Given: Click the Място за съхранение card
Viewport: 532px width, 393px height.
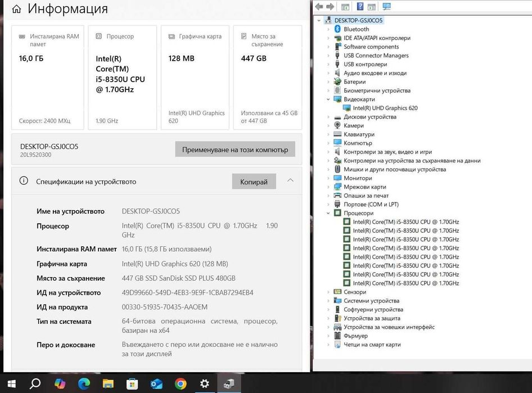Looking at the screenshot, I should tap(268, 78).
